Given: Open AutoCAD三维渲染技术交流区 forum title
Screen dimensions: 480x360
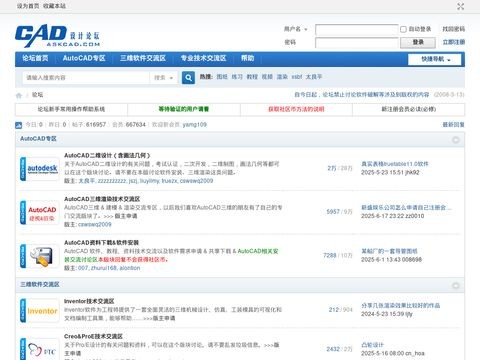Looking at the screenshot, I should pos(102,199).
